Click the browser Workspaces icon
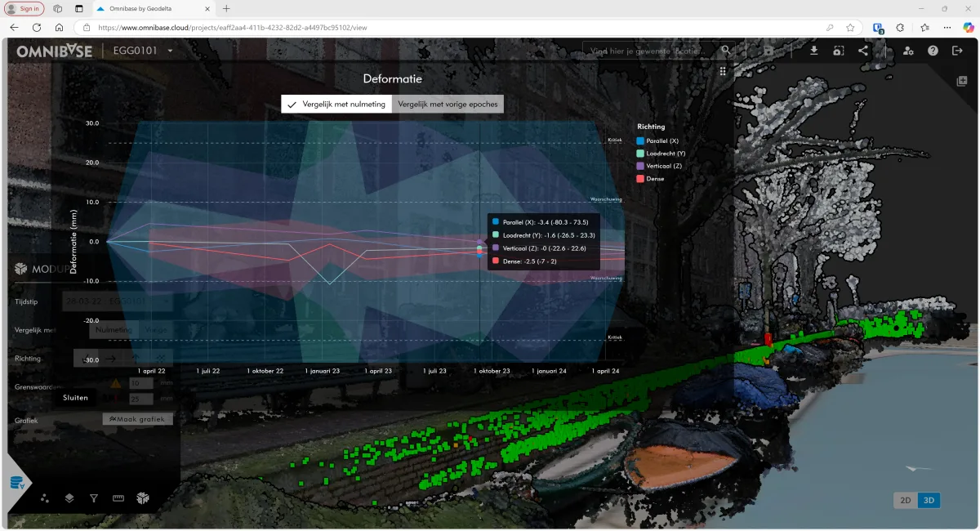The height and width of the screenshot is (531, 980). pyautogui.click(x=58, y=8)
